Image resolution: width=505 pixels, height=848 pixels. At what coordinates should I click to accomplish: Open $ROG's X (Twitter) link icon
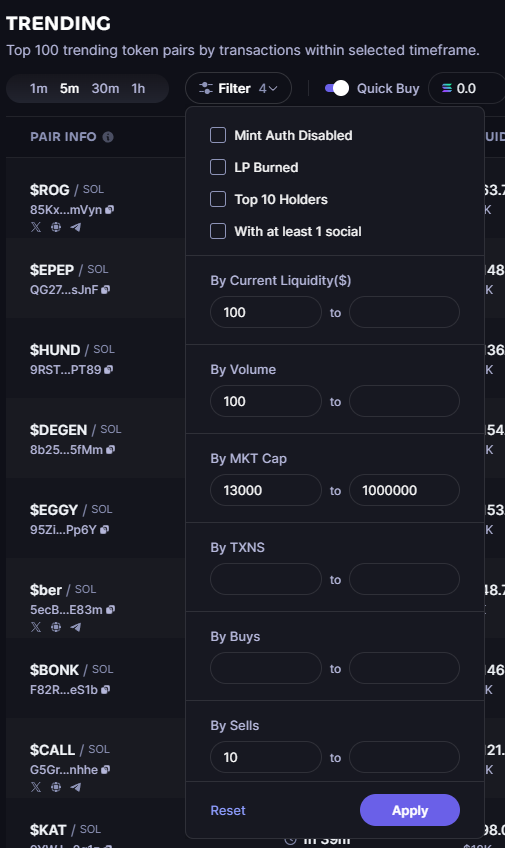coord(36,227)
